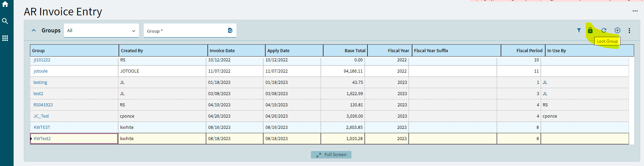Select the RS041923 group row link
Image resolution: width=644 pixels, height=166 pixels.
point(43,105)
